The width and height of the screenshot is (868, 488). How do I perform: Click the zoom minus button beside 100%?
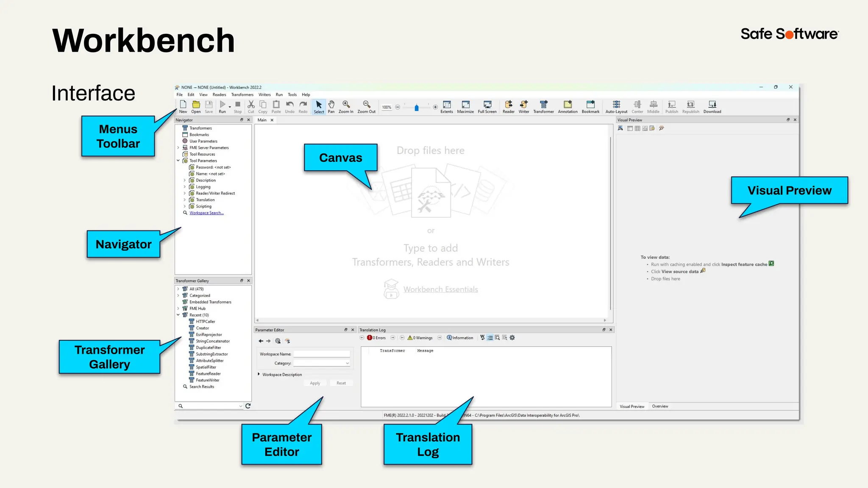pos(398,107)
